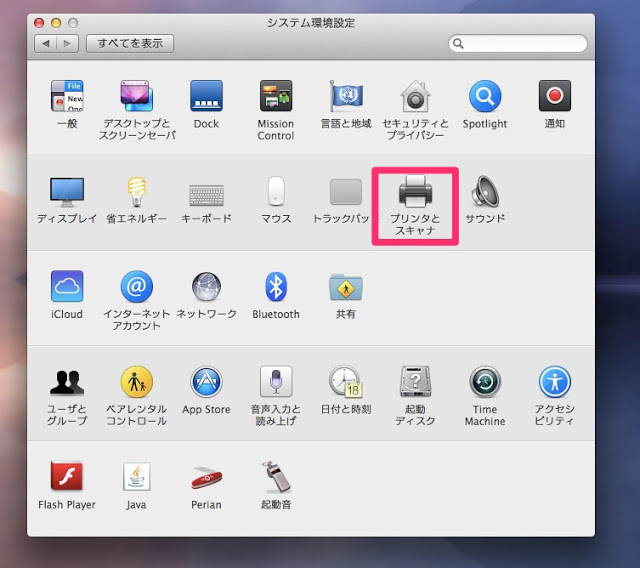This screenshot has height=568, width=640.
Task: Click the magnifying glass in search field
Action: 458,43
